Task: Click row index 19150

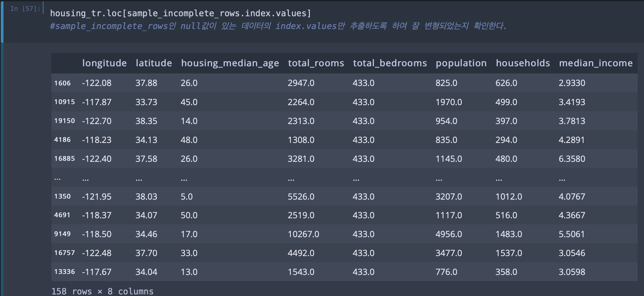Action: click(x=64, y=121)
